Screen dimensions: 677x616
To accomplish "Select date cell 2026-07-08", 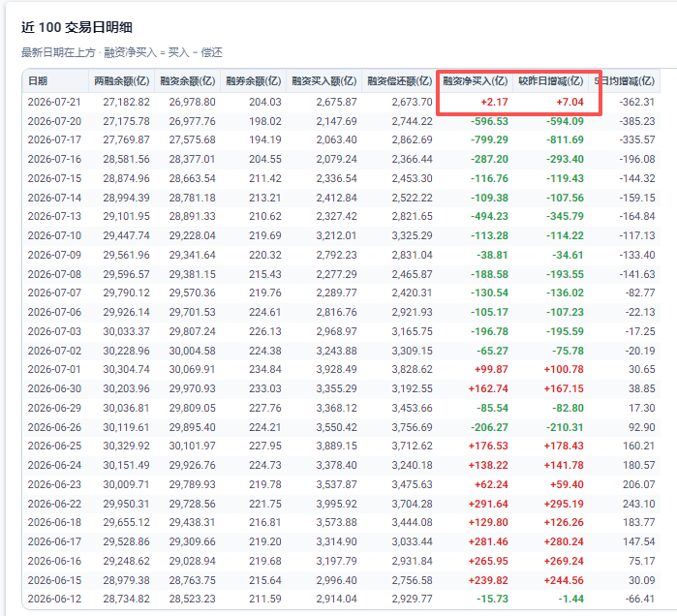I will coord(54,274).
